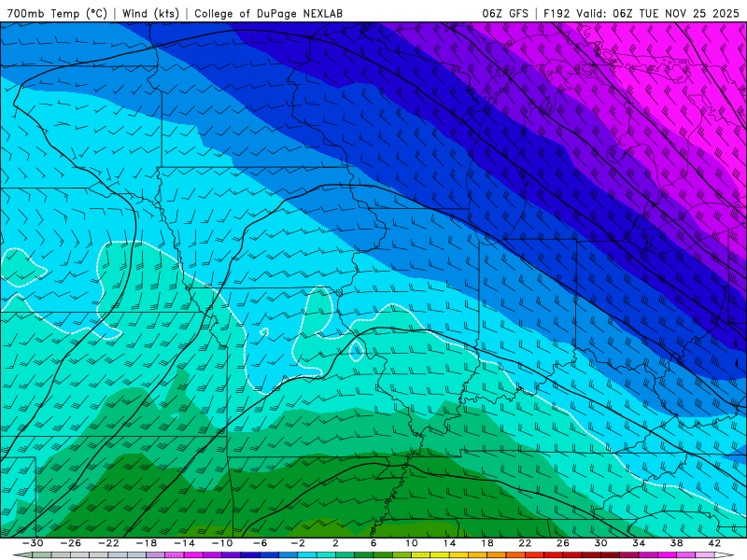Click the -6 legend value

click(261, 543)
